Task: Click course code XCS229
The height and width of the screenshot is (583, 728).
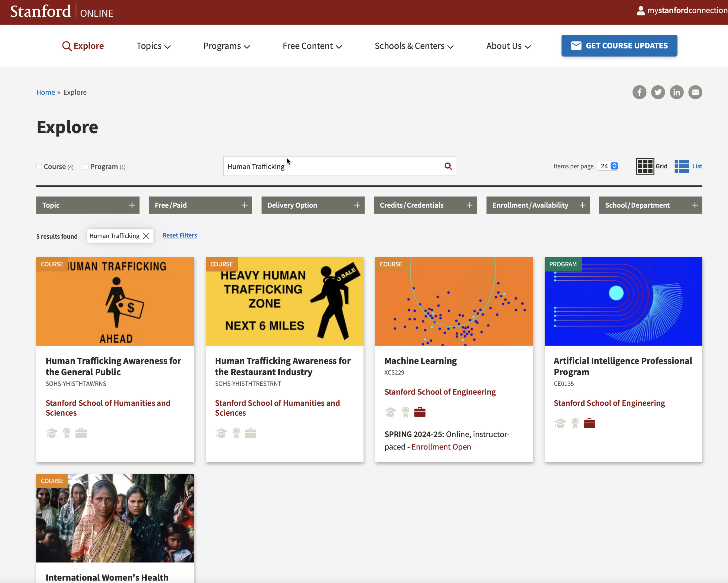Action: coord(394,372)
